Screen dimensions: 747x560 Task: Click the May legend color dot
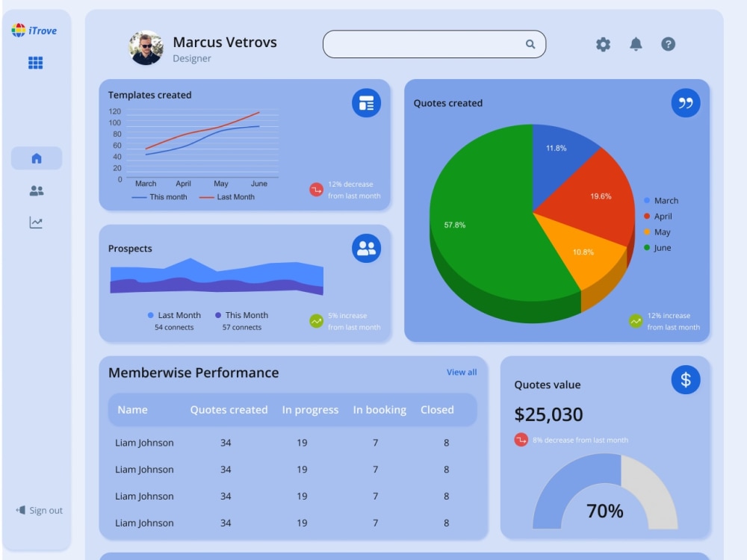(647, 232)
